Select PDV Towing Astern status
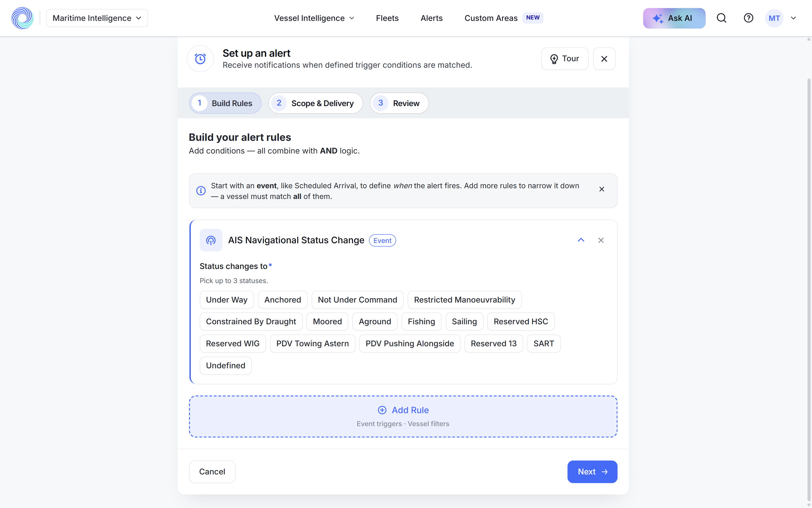Image resolution: width=812 pixels, height=508 pixels. coord(312,343)
